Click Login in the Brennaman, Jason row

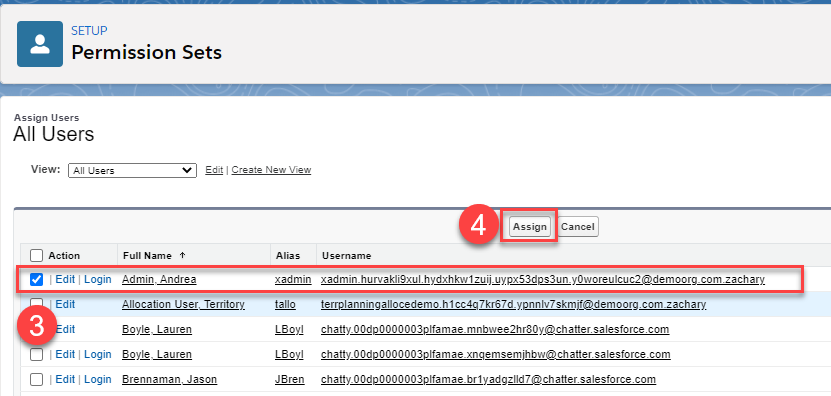tap(98, 379)
